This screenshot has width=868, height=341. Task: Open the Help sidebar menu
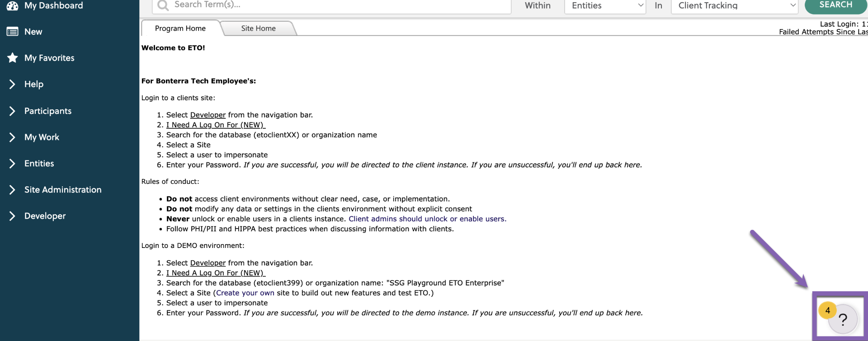pyautogui.click(x=34, y=84)
